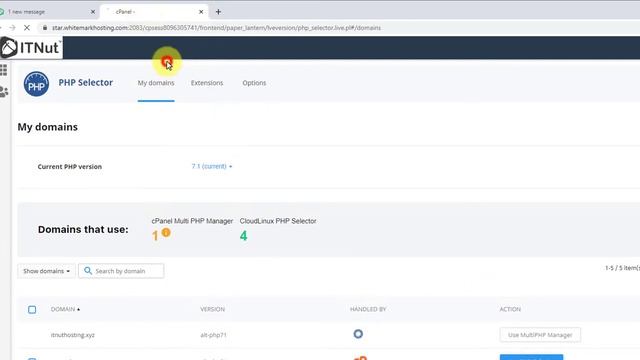
Task: Click the CloudLinux PHP Selector count 4
Action: coord(243,236)
